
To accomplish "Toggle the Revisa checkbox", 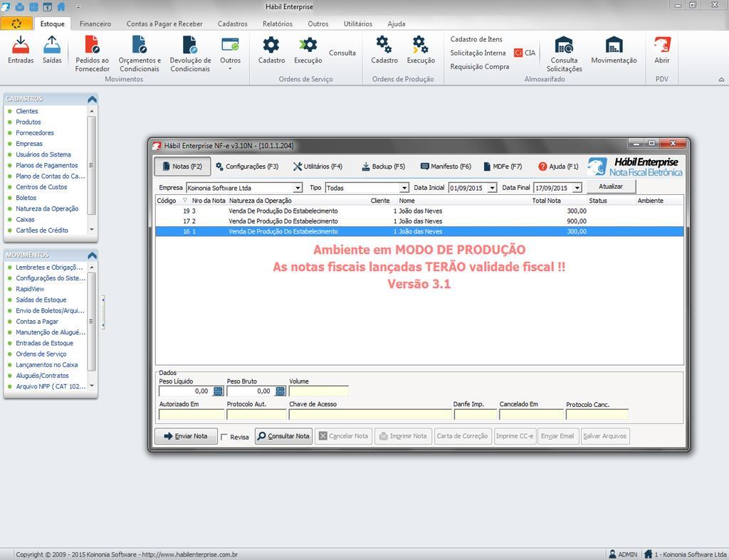I will 224,437.
